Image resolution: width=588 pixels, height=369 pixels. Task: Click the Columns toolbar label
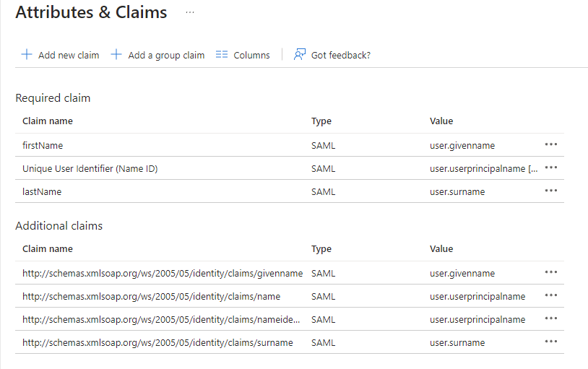(251, 55)
